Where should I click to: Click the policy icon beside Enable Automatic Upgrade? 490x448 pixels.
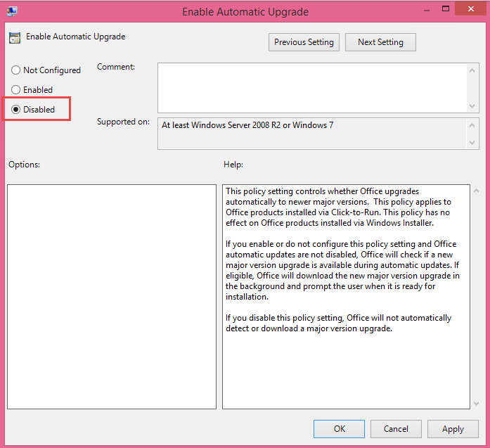(15, 37)
